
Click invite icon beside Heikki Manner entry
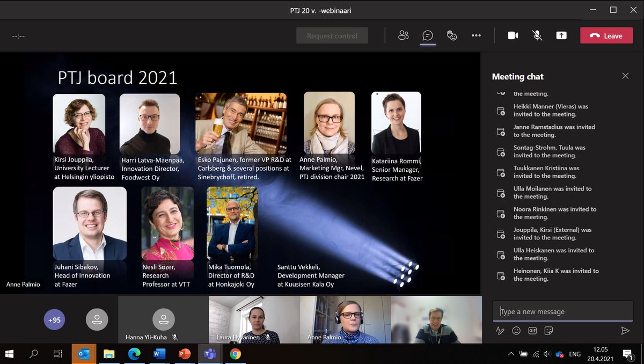[x=501, y=111]
